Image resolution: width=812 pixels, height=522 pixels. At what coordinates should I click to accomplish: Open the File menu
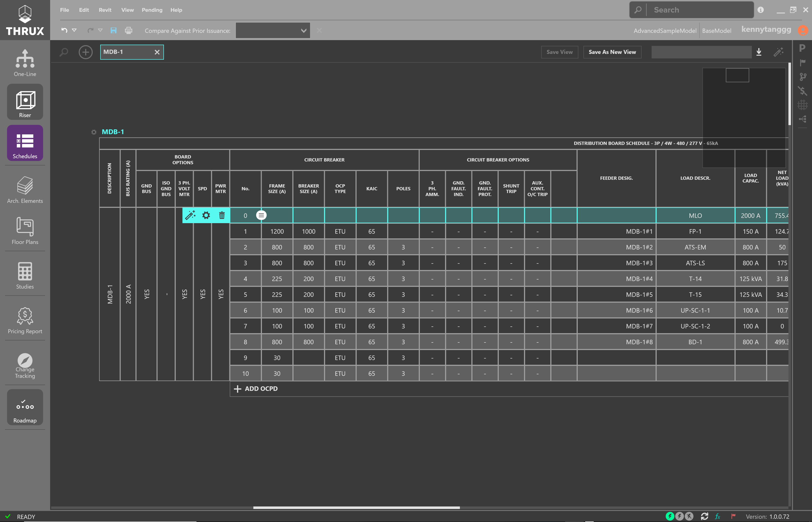point(64,10)
